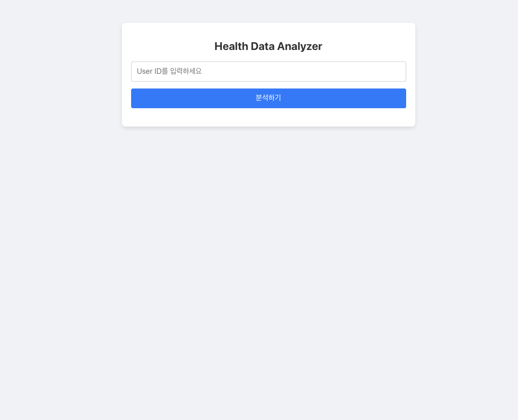Click the blue 분석하기 button

tap(268, 98)
